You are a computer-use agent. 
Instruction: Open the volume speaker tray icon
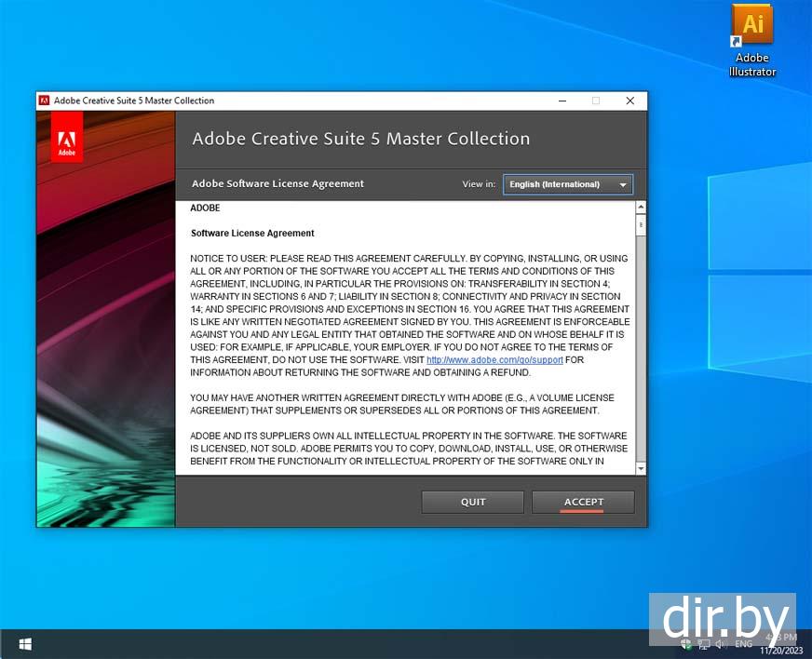pyautogui.click(x=720, y=644)
